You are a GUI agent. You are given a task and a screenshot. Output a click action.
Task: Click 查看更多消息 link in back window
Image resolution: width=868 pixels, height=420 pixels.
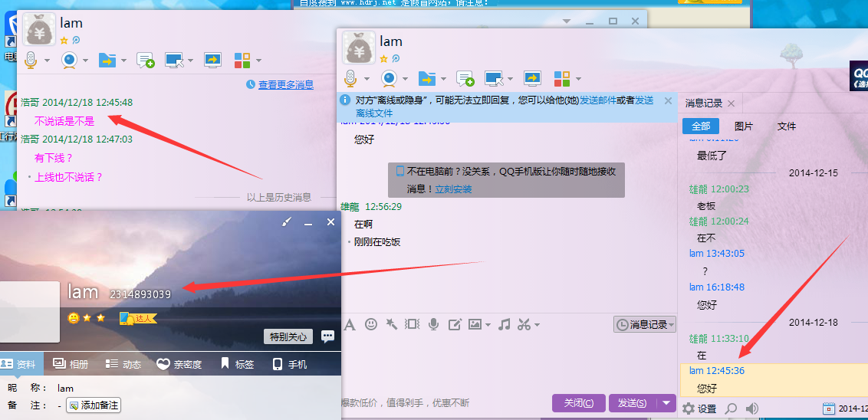286,84
